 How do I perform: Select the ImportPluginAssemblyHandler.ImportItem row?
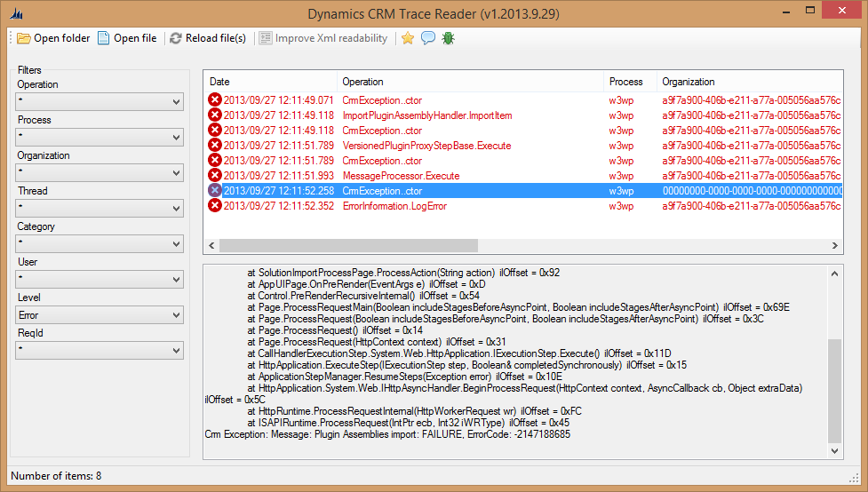pos(523,115)
